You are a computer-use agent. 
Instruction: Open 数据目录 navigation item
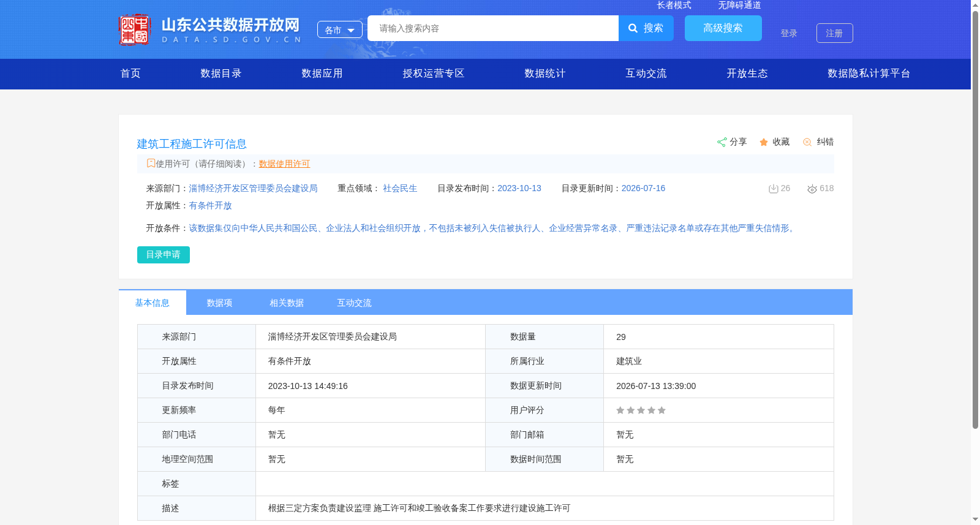[221, 74]
